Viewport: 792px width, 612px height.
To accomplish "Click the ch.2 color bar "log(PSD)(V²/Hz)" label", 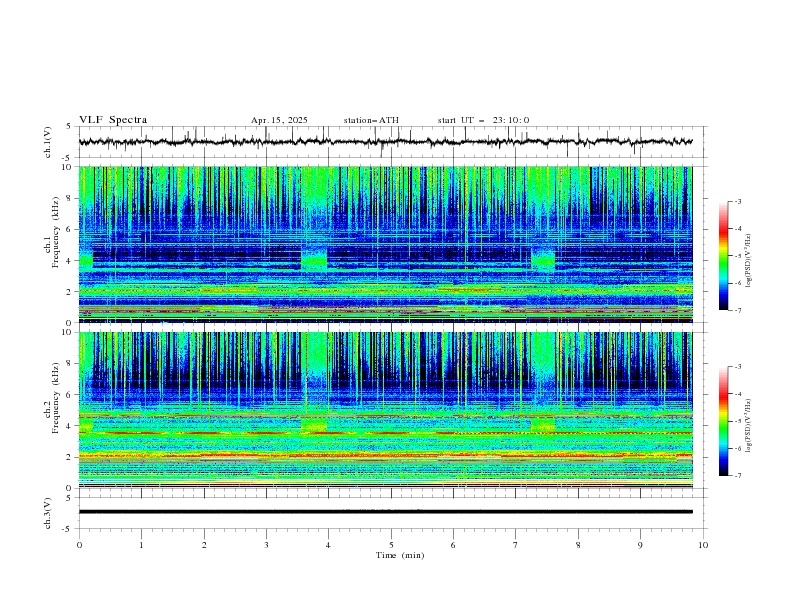I will tap(749, 425).
